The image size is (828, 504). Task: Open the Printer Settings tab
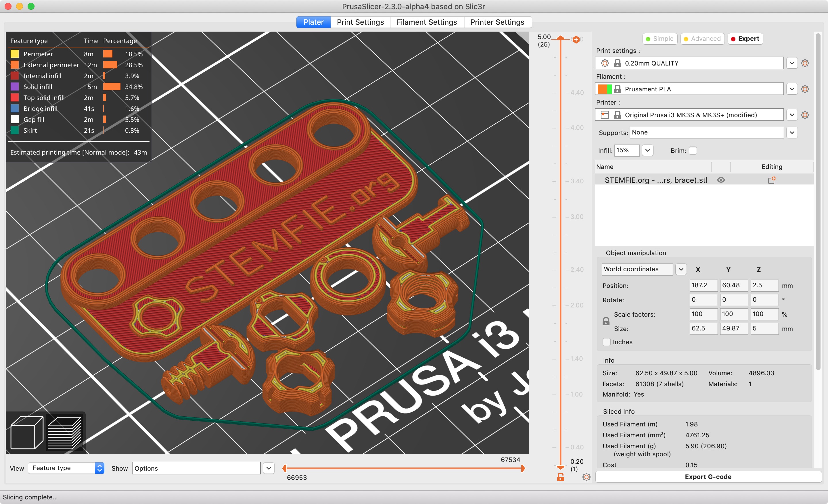click(x=497, y=22)
